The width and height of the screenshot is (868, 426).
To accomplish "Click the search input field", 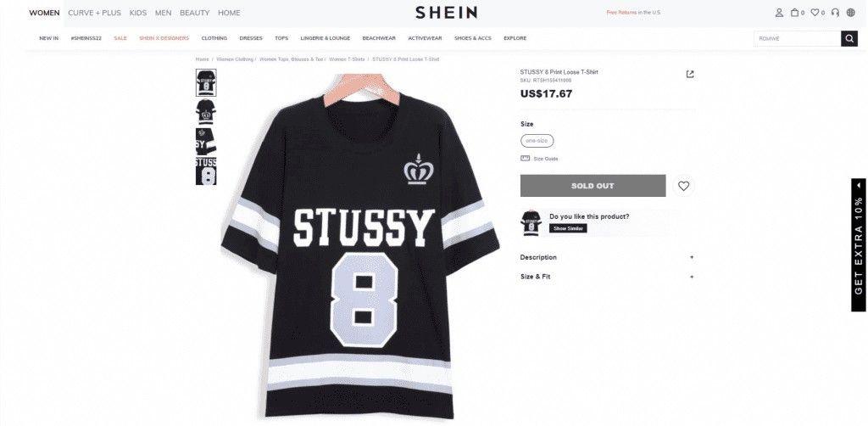I will [797, 38].
